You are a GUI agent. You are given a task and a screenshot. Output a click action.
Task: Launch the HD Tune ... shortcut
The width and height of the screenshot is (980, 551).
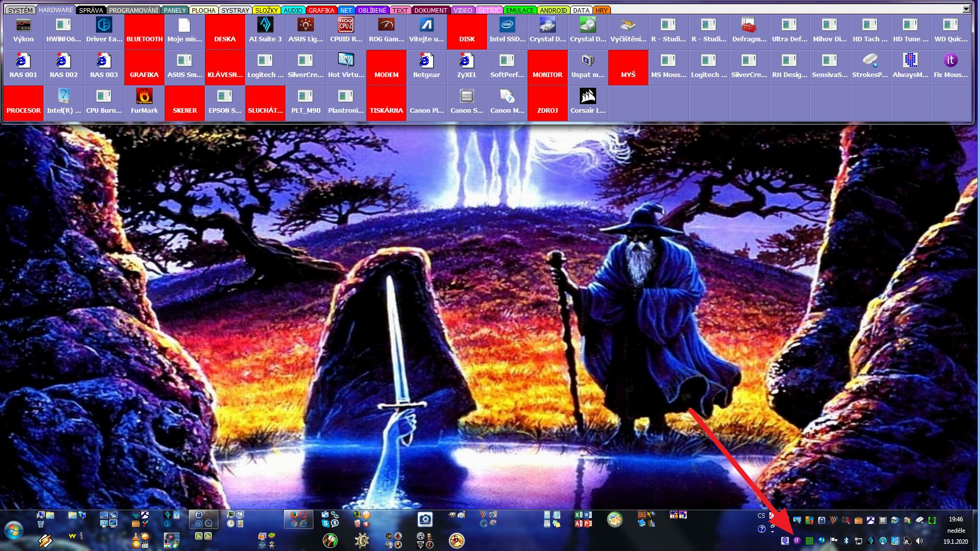pyautogui.click(x=911, y=32)
